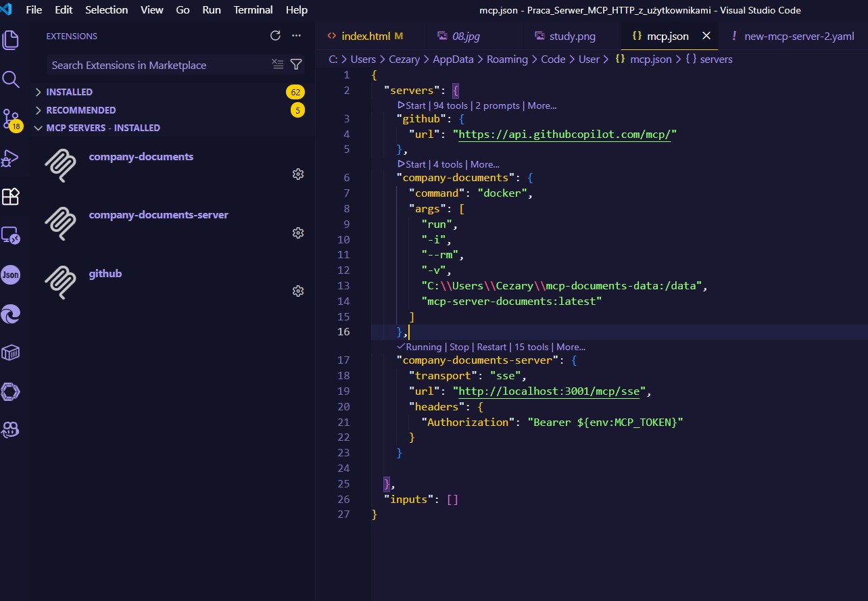Focus the Search Extensions in Marketplace field
868x601 pixels.
click(x=160, y=65)
